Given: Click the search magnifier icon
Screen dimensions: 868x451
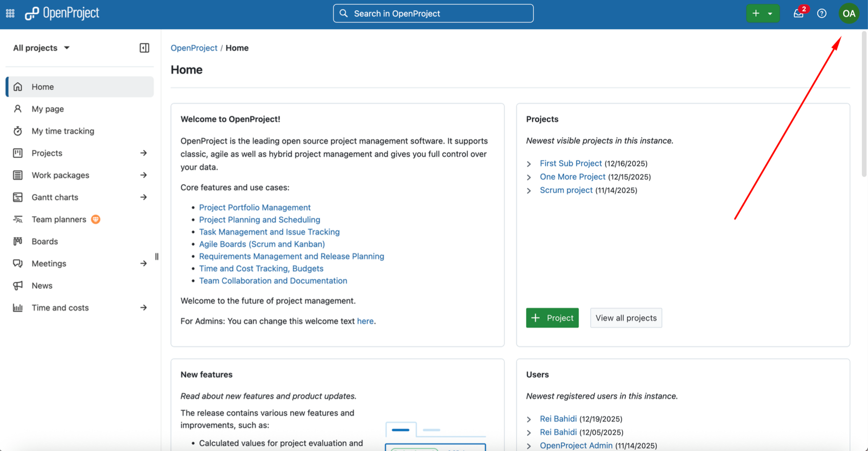Looking at the screenshot, I should (x=343, y=13).
